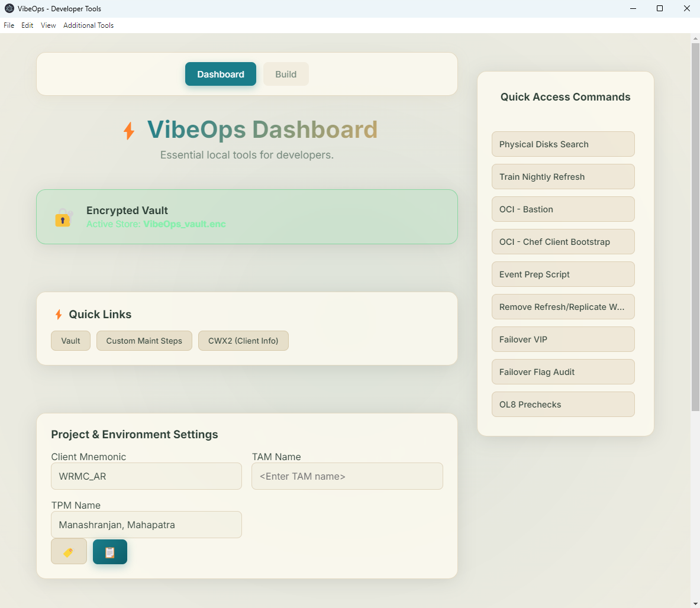Viewport: 700px width, 608px height.
Task: Click the teal clipboard icon button
Action: (110, 551)
